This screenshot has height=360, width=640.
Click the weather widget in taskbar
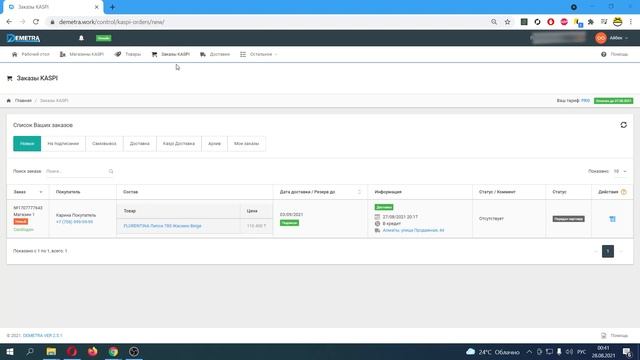(493, 351)
